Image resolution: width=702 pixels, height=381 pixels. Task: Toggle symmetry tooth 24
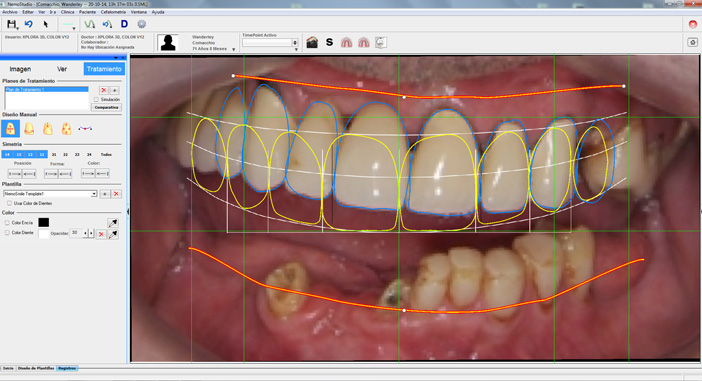tap(89, 154)
